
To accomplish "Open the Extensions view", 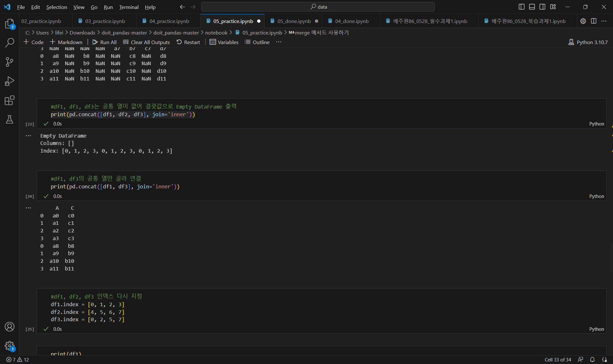I will point(10,101).
